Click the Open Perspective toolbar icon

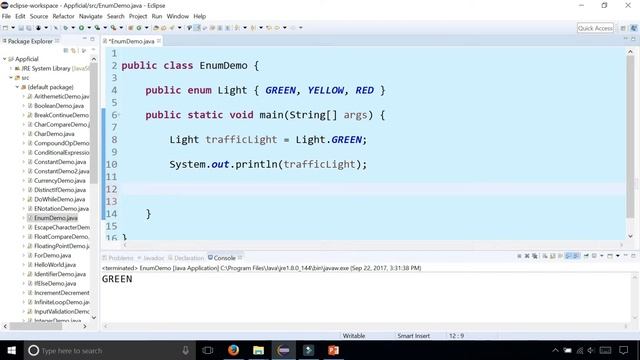point(623,28)
